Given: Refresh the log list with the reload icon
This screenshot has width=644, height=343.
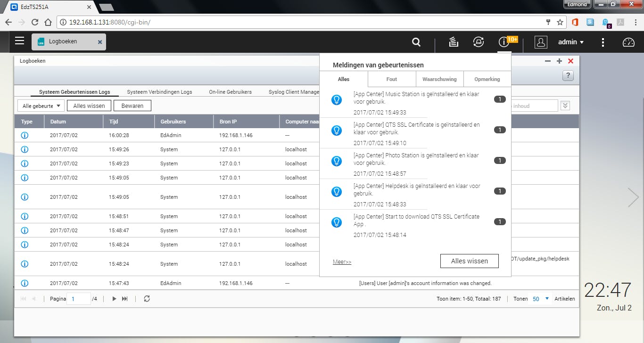Looking at the screenshot, I should [x=147, y=299].
